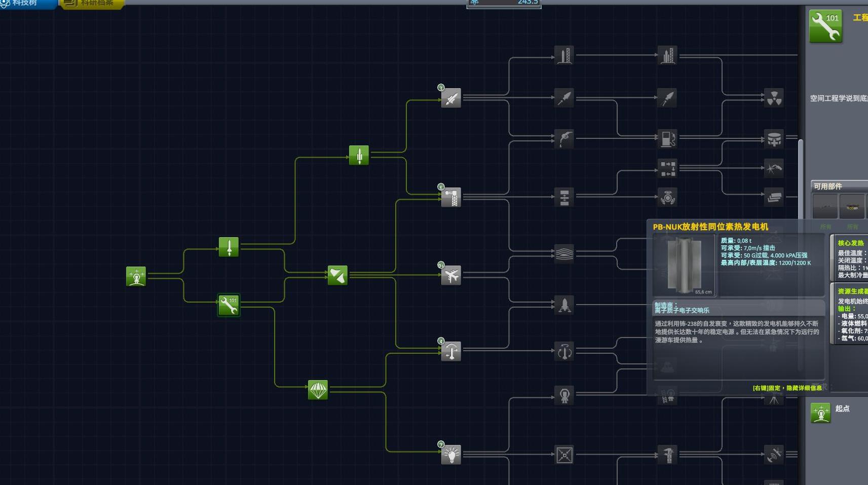Image resolution: width=868 pixels, height=485 pixels.
Task: Select the caliper Precision Engineering node
Action: 667,455
